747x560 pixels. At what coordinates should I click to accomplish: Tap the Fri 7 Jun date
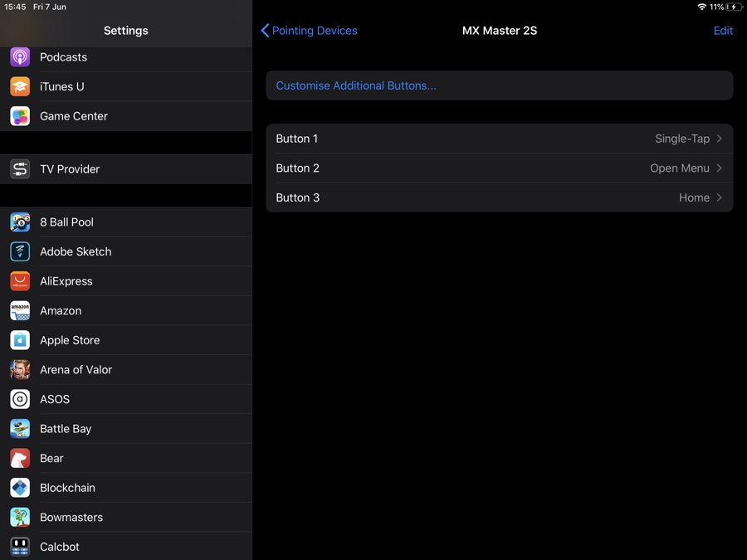(50, 7)
